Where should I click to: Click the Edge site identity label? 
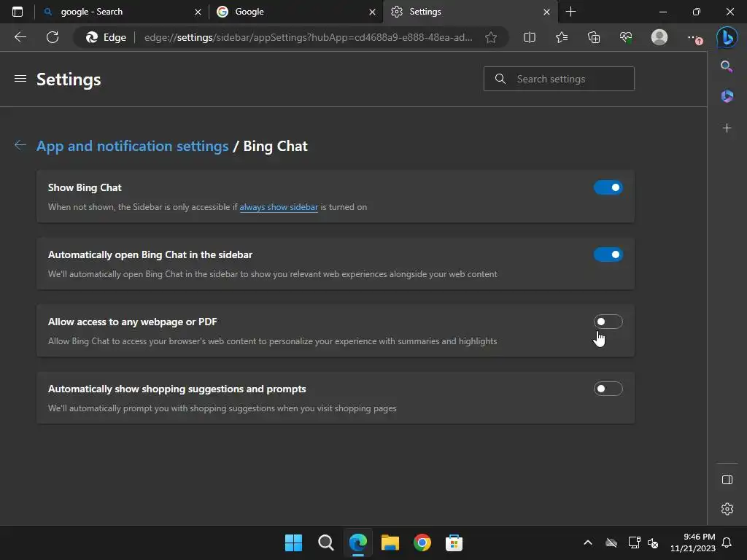point(106,37)
